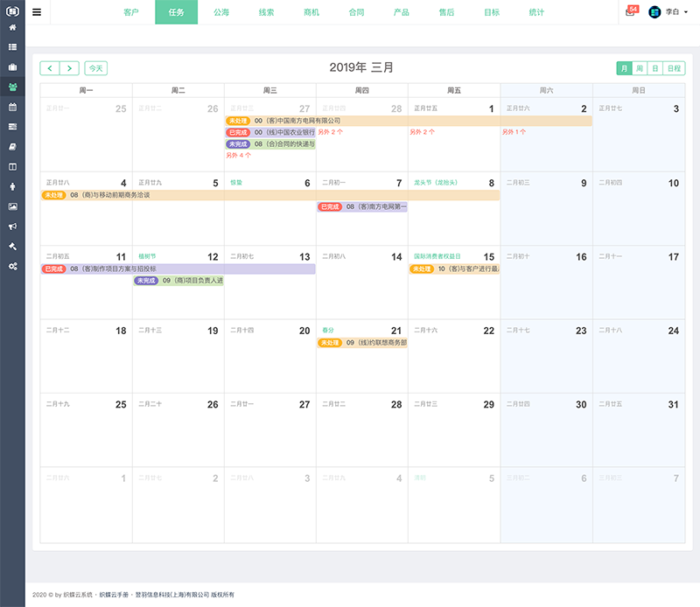Expand '另外 4 个' more events on Wednesday

pyautogui.click(x=238, y=155)
